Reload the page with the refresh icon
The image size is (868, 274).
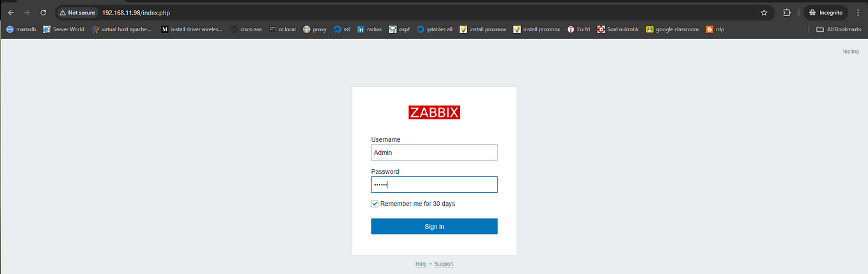tap(43, 12)
